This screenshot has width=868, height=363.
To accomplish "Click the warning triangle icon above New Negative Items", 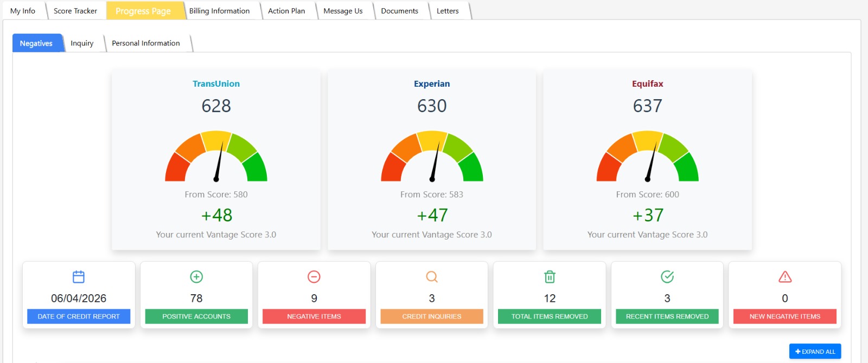I will [x=785, y=277].
